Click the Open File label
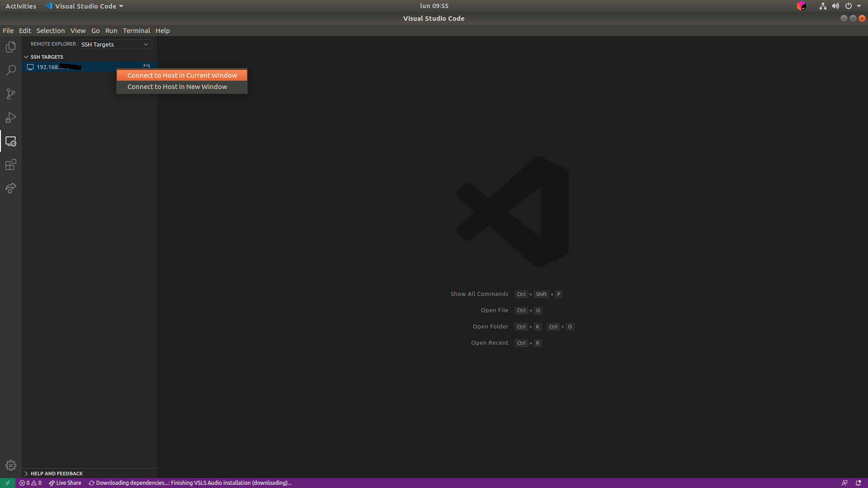 (495, 310)
